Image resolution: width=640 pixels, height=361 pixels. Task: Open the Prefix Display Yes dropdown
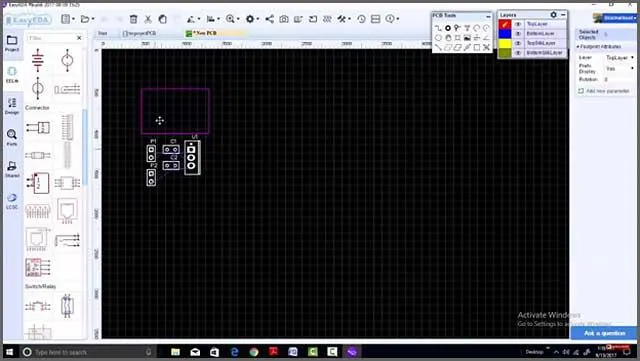pos(619,69)
